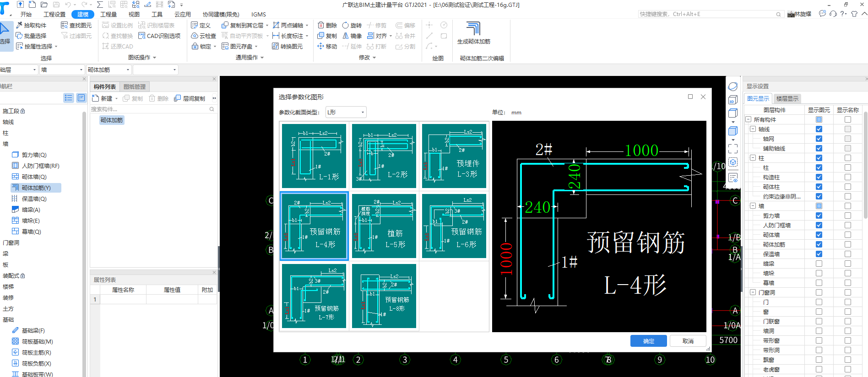The height and width of the screenshot is (377, 868).
Task: Toggle 显示图元 checkbox for 辅助轴线
Action: tap(819, 148)
